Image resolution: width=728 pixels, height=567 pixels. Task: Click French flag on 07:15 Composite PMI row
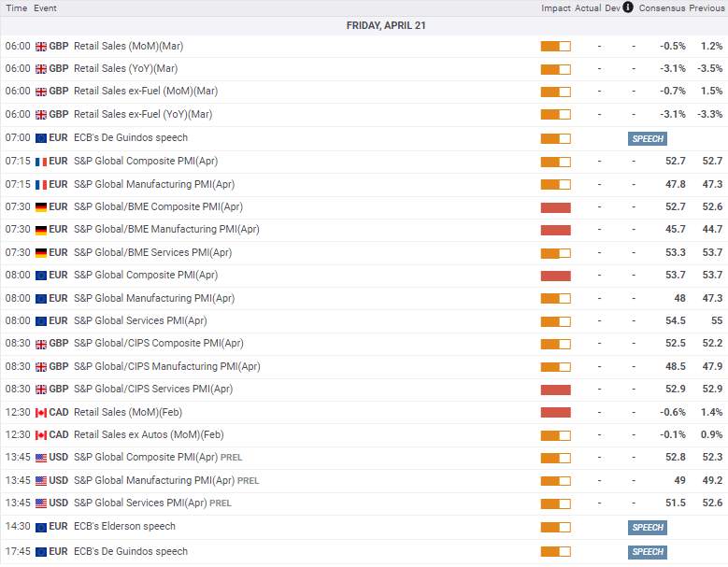pyautogui.click(x=41, y=162)
